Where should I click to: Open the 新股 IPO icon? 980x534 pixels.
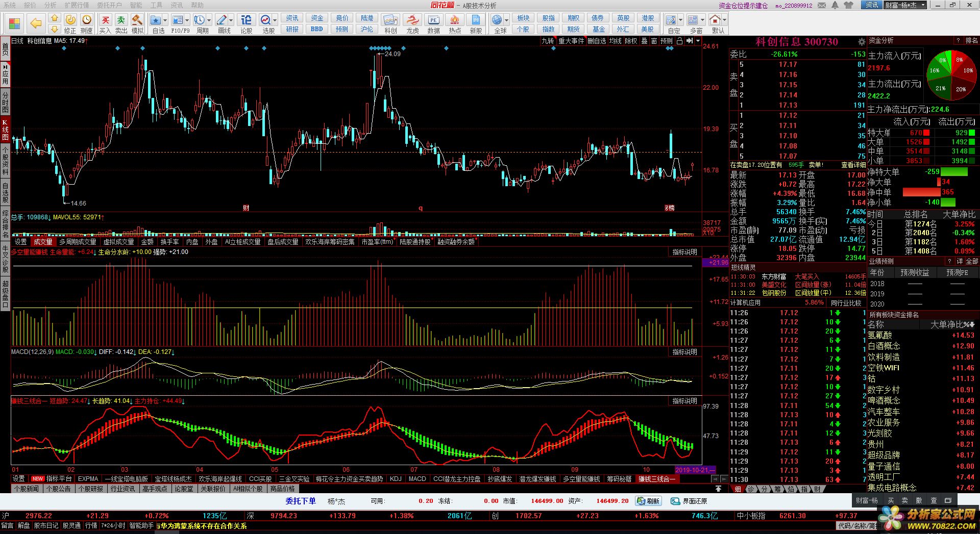pos(476,20)
